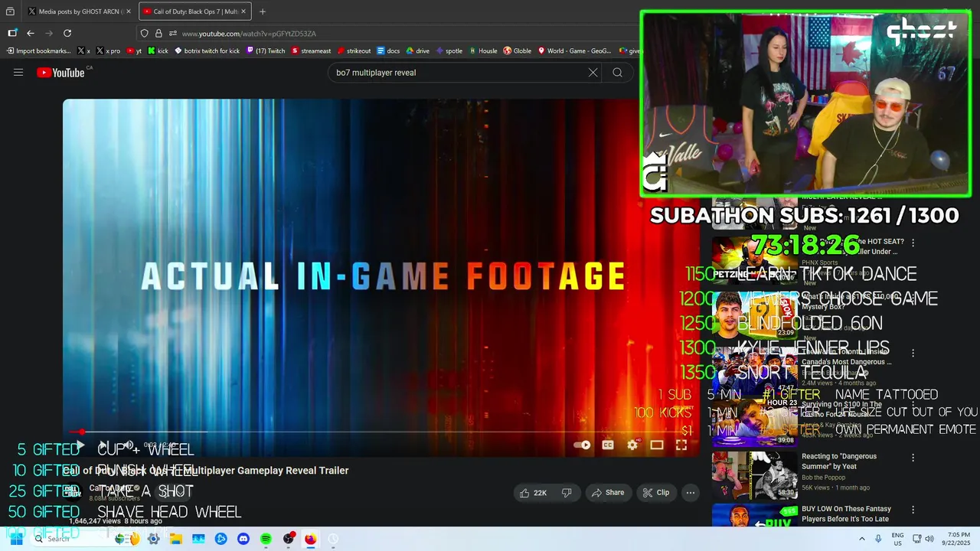Open Spotify from the taskbar

pos(266,539)
